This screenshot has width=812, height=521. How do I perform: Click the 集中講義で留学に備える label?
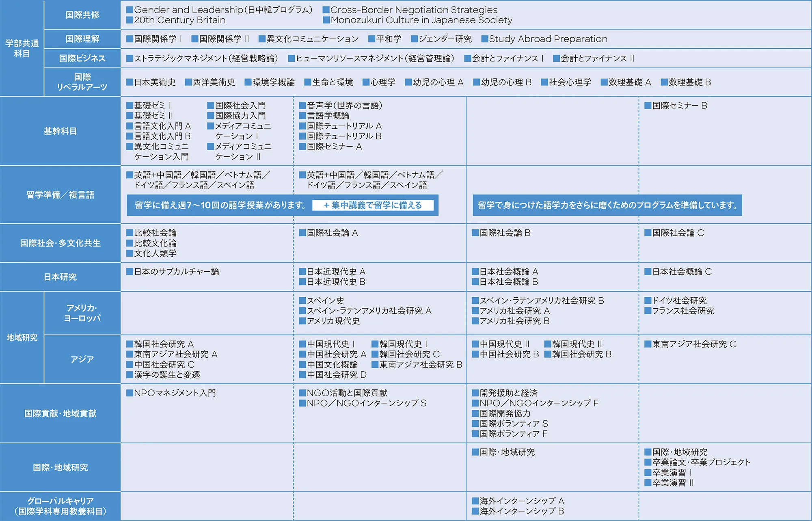[373, 205]
